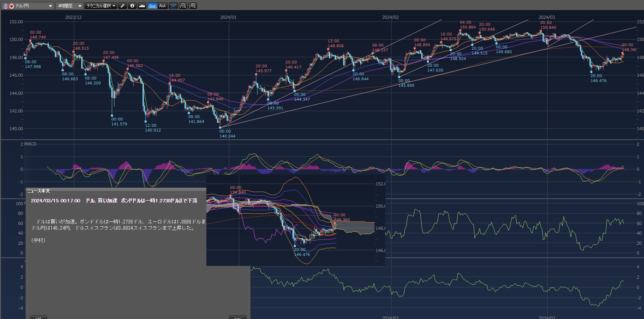Click the mountain area chart icon
Image resolution: width=644 pixels, height=319 pixels.
point(142,6)
